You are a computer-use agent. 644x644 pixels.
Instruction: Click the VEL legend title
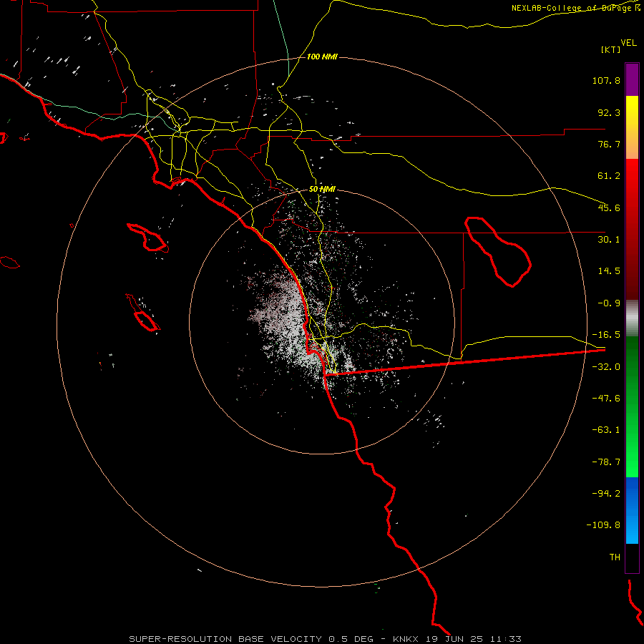628,43
